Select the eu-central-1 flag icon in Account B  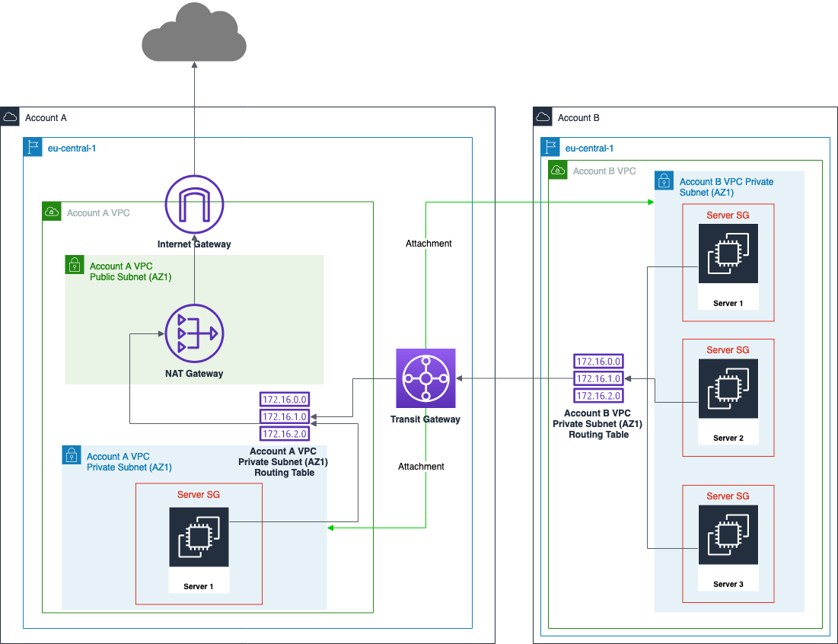tap(550, 147)
